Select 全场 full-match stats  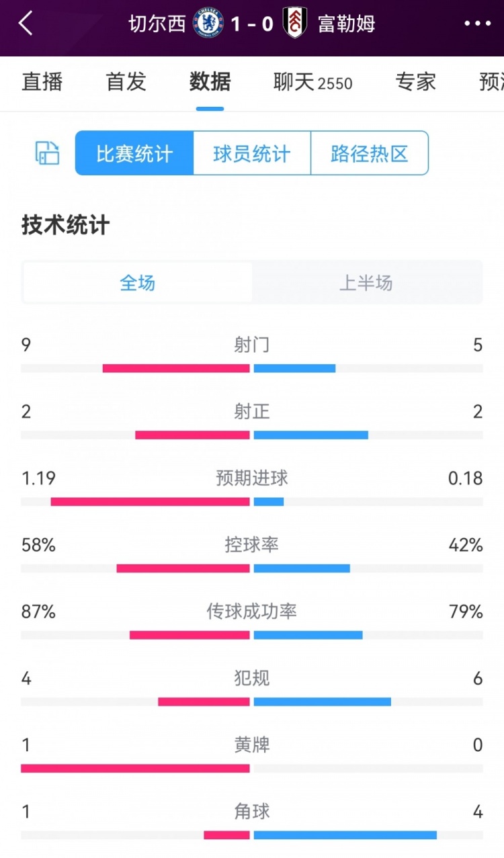click(x=138, y=283)
